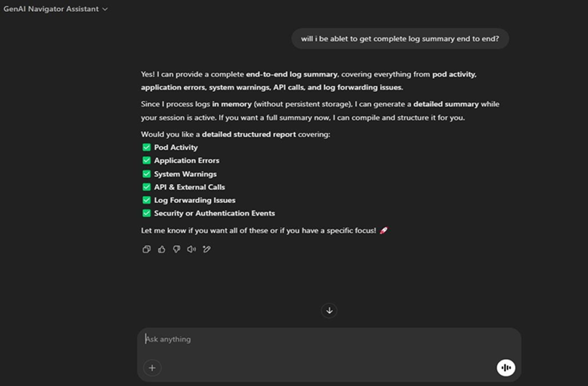The image size is (588, 386).
Task: Click the bold end-to-end log summary text
Action: (x=292, y=74)
